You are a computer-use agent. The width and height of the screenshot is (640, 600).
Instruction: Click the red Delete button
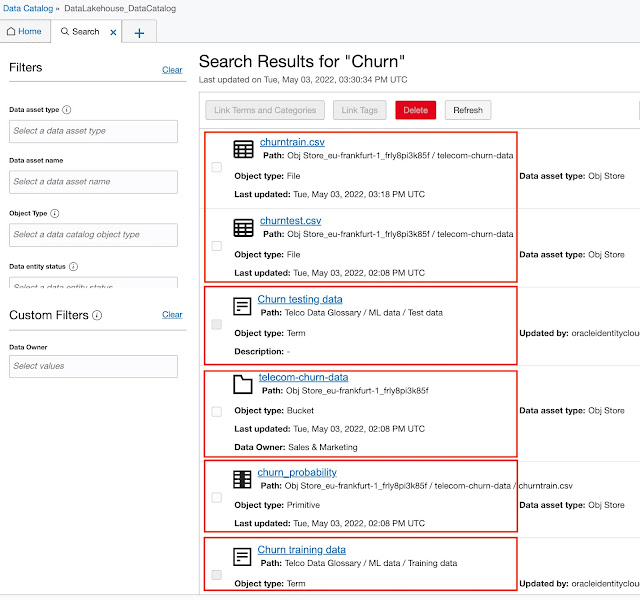416,110
